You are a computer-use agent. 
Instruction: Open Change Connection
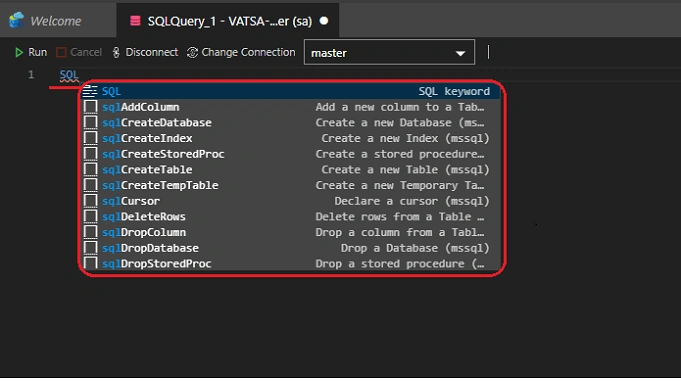pyautogui.click(x=241, y=53)
